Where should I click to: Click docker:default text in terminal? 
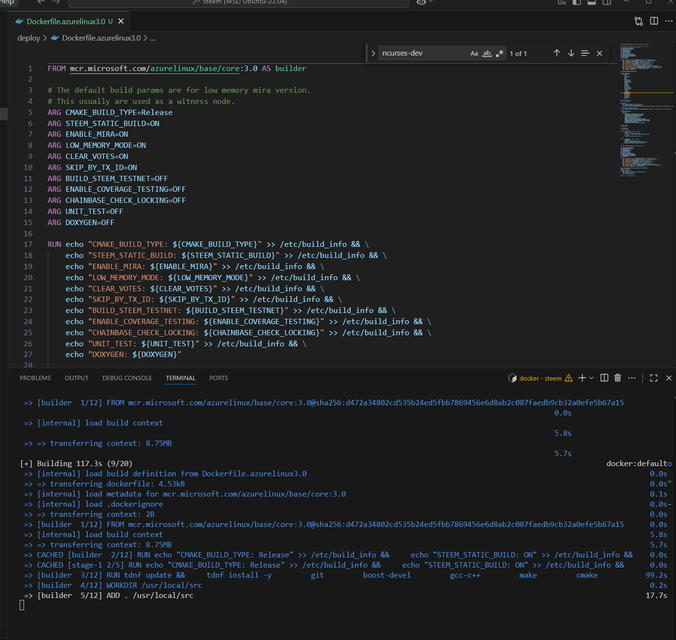(636, 464)
